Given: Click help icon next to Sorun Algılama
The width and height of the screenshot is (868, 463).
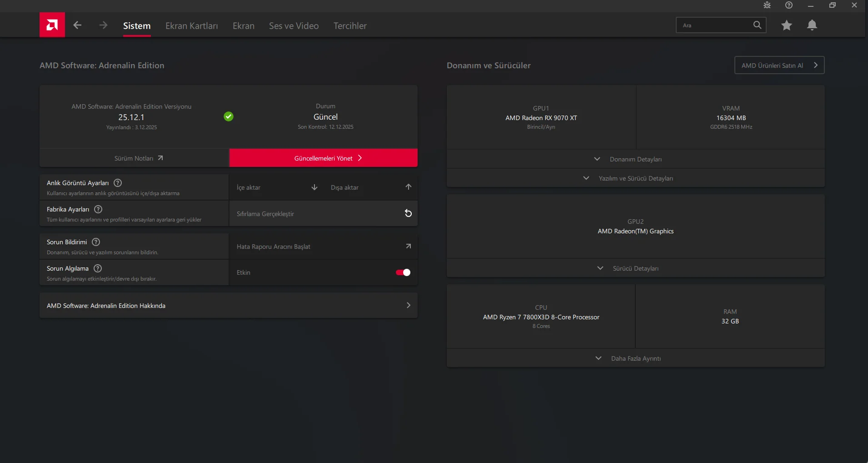Looking at the screenshot, I should point(98,268).
